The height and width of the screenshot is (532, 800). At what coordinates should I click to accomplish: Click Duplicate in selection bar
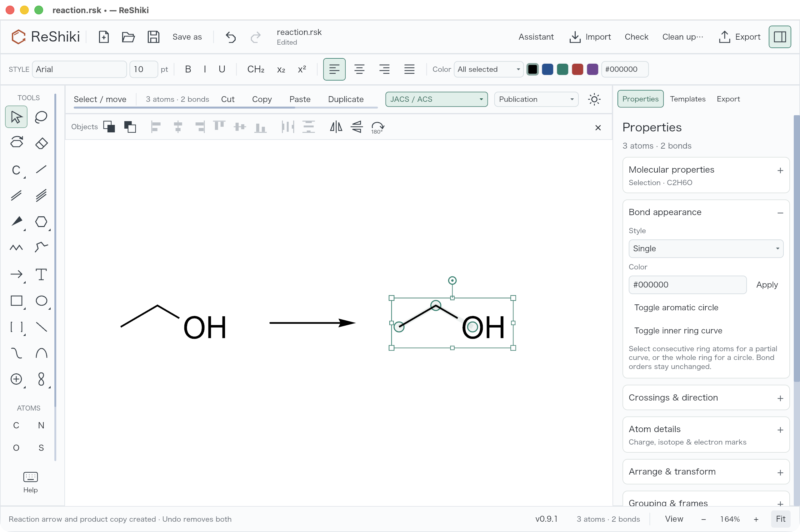click(346, 99)
